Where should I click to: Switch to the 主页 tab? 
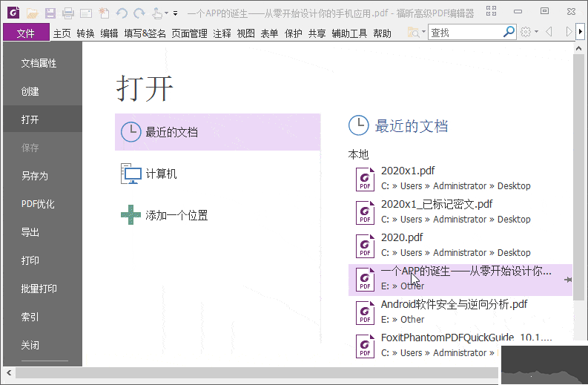[62, 33]
